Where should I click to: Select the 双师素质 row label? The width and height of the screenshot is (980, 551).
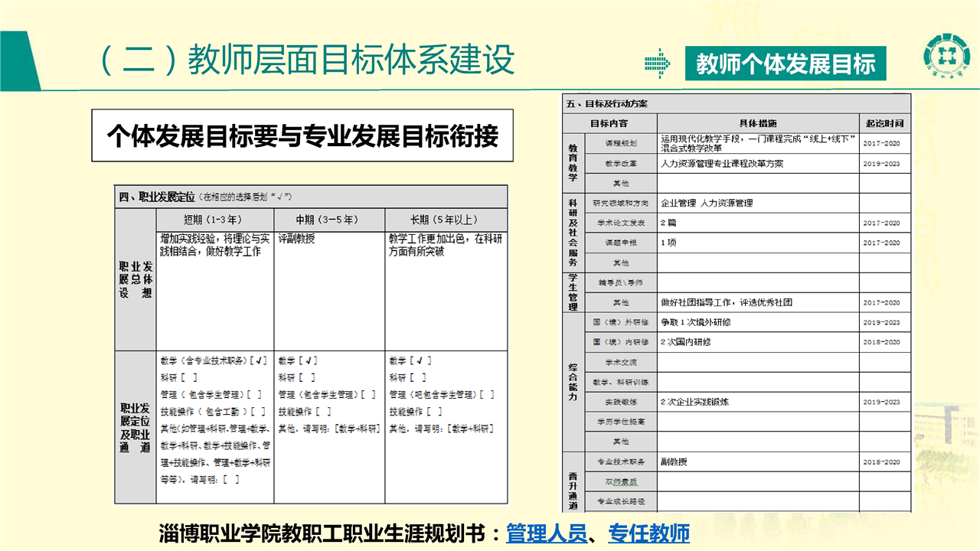[x=621, y=481]
